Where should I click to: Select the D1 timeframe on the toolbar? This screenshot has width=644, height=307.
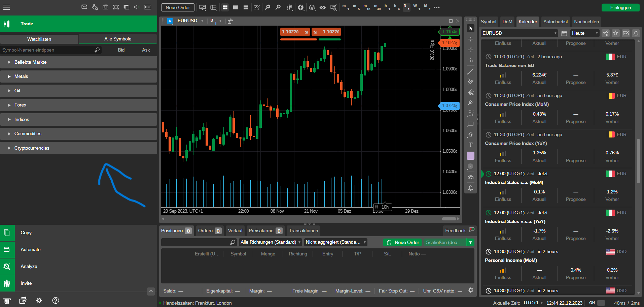(406, 7)
